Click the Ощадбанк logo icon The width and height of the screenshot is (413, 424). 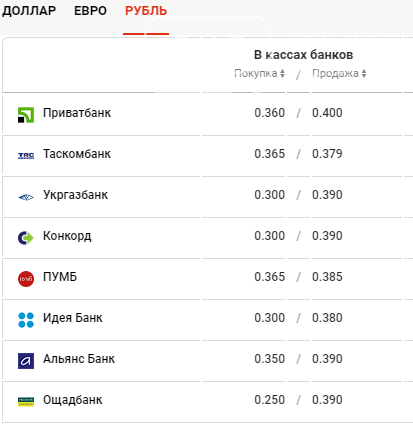pos(26,402)
